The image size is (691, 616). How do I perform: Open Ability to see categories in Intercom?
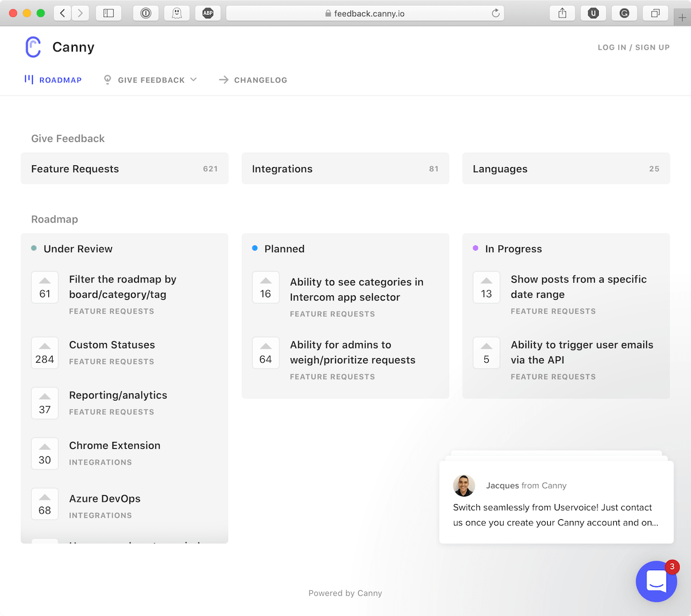coord(357,289)
